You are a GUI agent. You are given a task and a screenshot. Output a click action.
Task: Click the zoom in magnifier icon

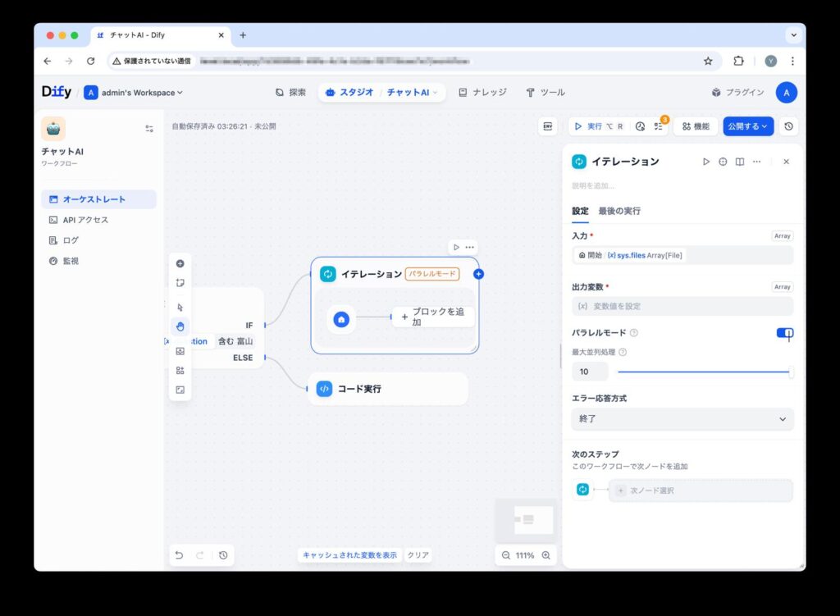point(546,555)
